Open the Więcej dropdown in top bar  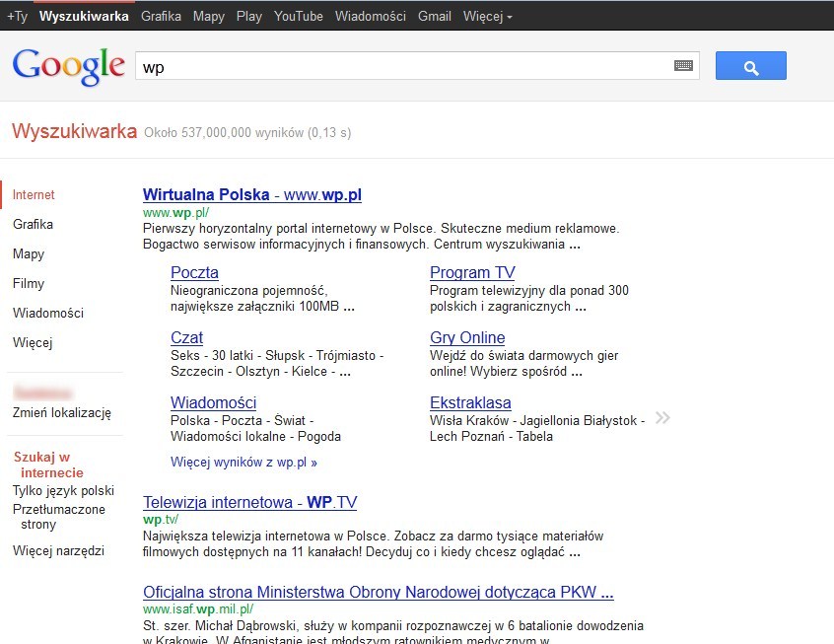(x=488, y=17)
